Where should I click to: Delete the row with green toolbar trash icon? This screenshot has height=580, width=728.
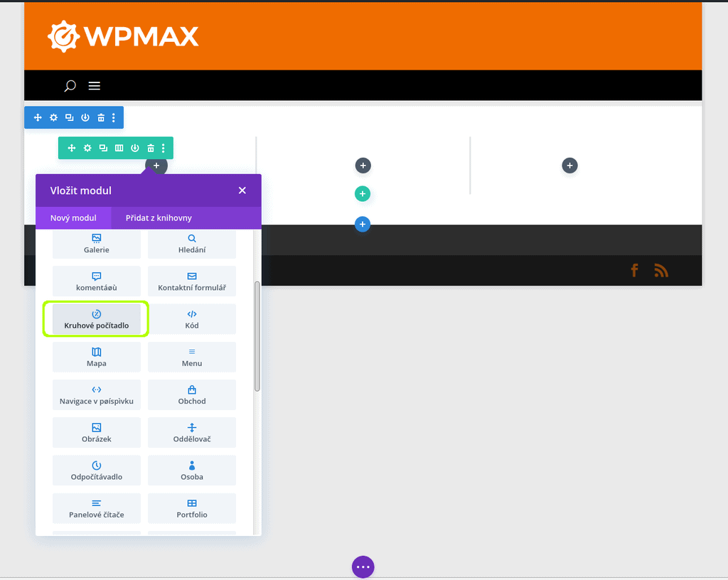(151, 148)
